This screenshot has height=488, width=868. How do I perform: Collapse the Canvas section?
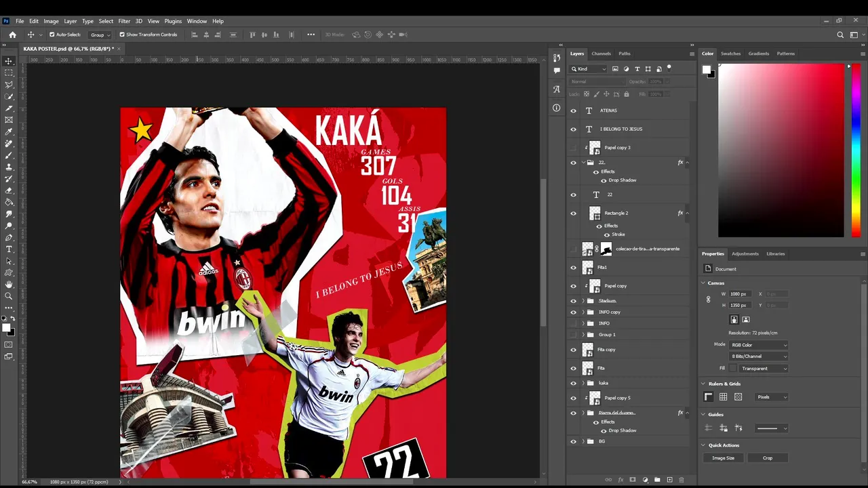703,283
